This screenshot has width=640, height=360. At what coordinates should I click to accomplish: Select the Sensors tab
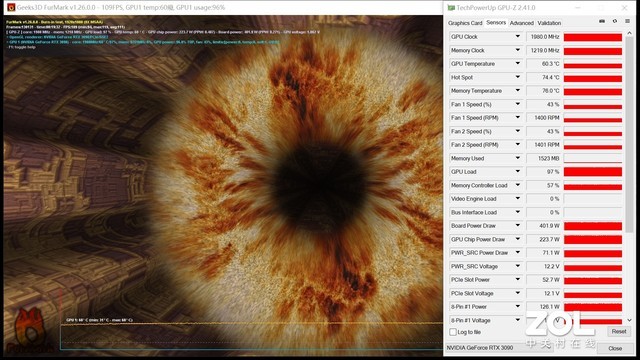click(496, 23)
